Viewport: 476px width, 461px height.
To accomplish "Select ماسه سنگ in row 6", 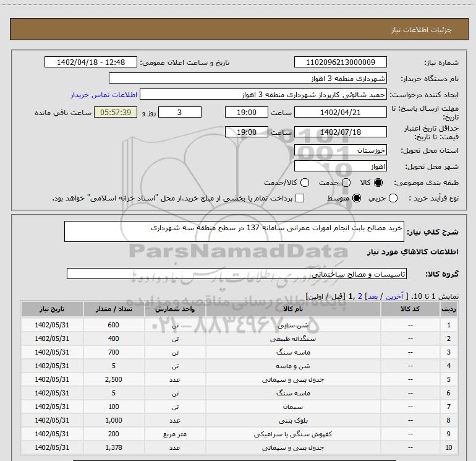I will click(293, 393).
